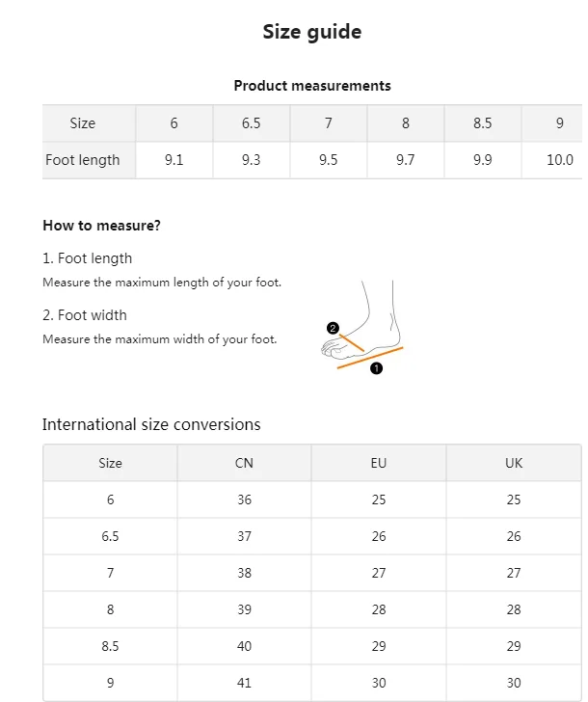The height and width of the screenshot is (702, 588).
Task: Select the '2. Foot width' instruction
Action: coord(85,315)
